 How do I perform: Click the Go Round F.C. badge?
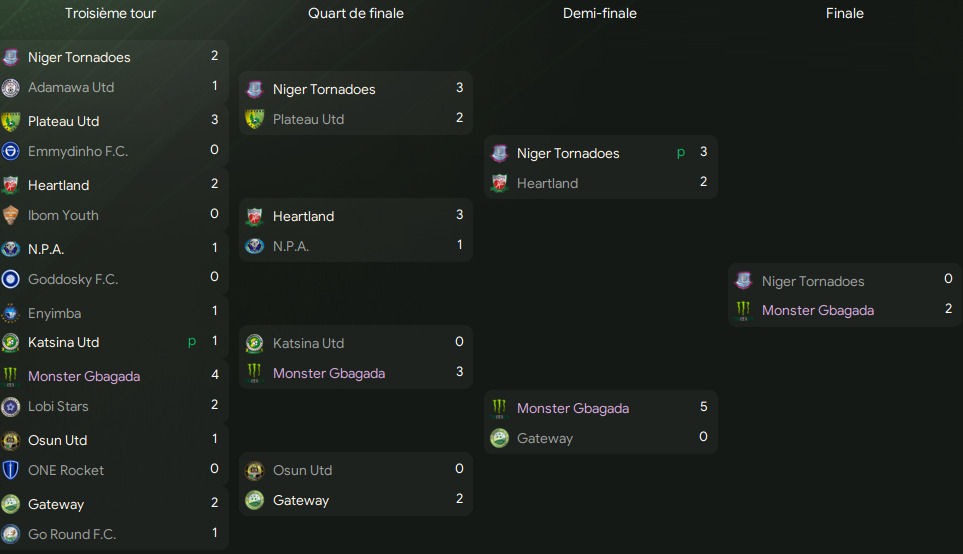coord(11,534)
